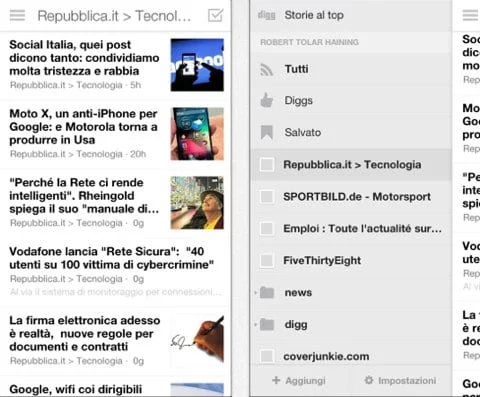Tap the mark-all-read checkmark icon
Viewport: 480px width, 397px height.
[x=215, y=15]
